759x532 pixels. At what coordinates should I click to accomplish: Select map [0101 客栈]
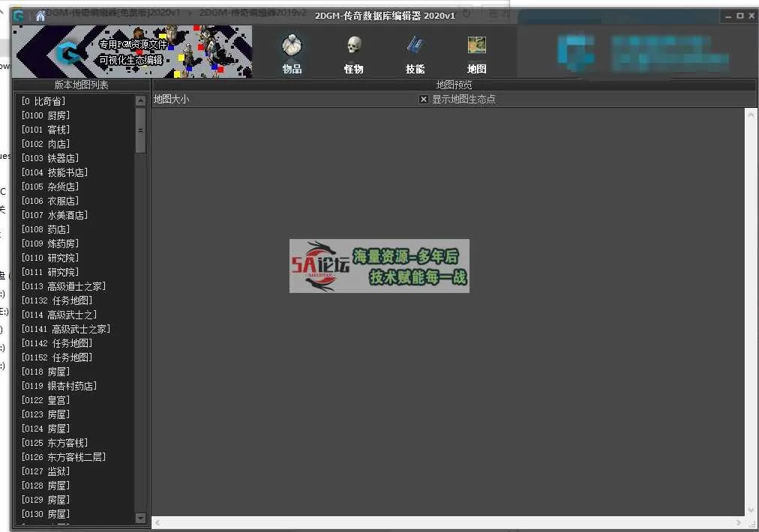tap(46, 130)
